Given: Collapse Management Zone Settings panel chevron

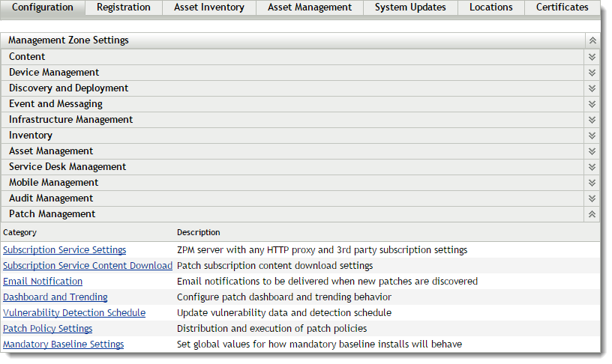Looking at the screenshot, I should pos(592,40).
